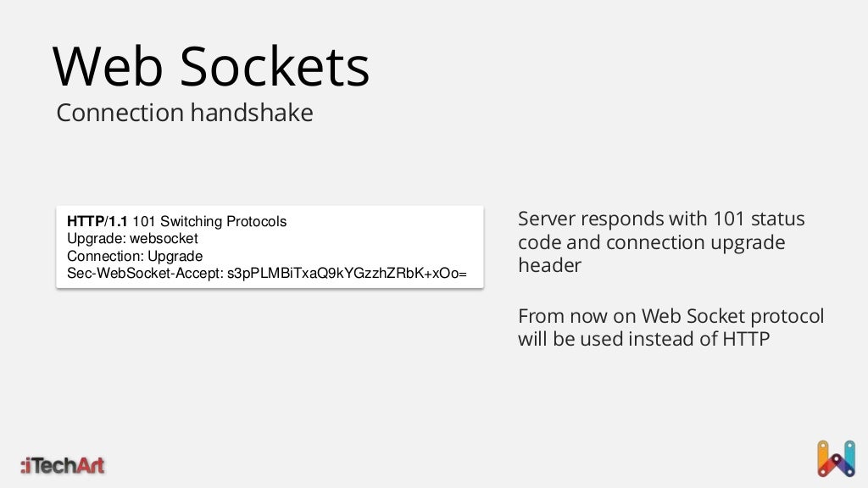The height and width of the screenshot is (488, 868).
Task: Click the Server responds with 101 status text
Action: (x=661, y=219)
